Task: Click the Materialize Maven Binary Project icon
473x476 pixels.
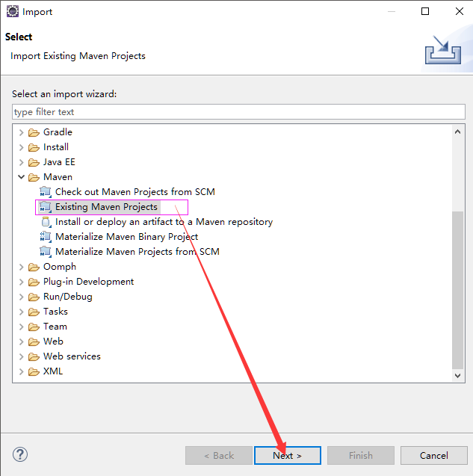Action: 46,237
